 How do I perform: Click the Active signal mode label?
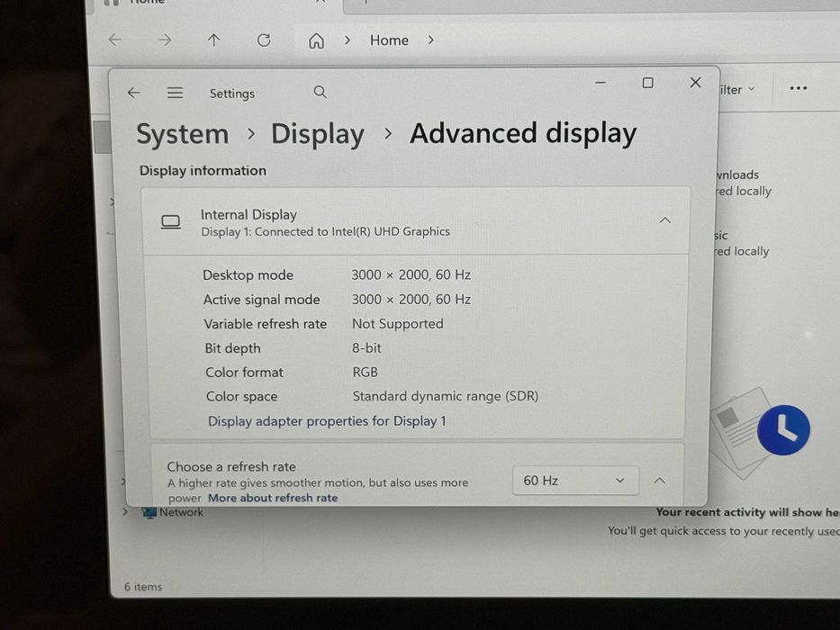point(261,300)
